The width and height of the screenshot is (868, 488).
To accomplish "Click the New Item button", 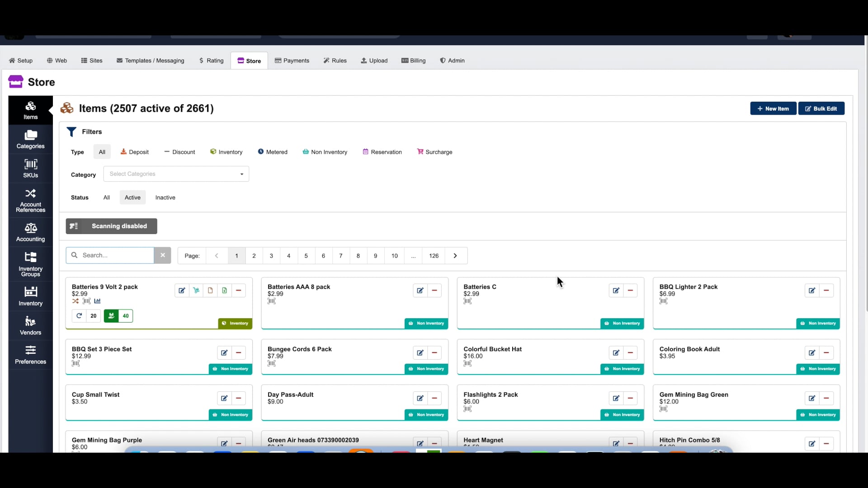I will pyautogui.click(x=773, y=108).
